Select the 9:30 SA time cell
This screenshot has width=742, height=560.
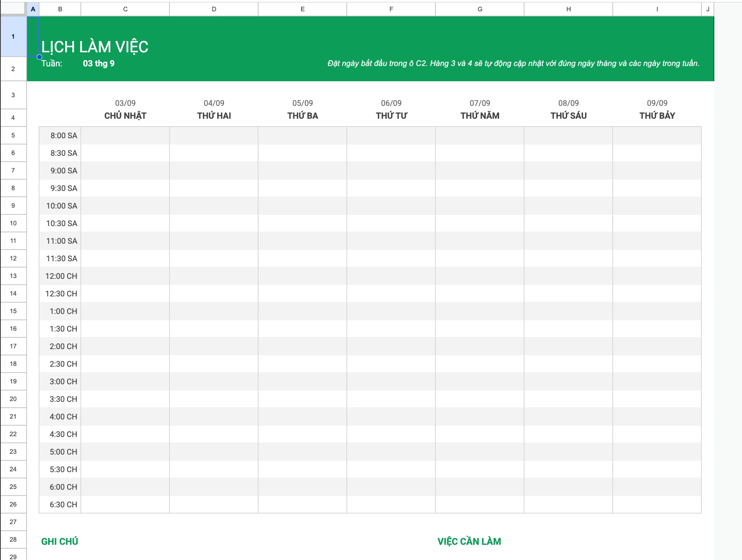[60, 188]
